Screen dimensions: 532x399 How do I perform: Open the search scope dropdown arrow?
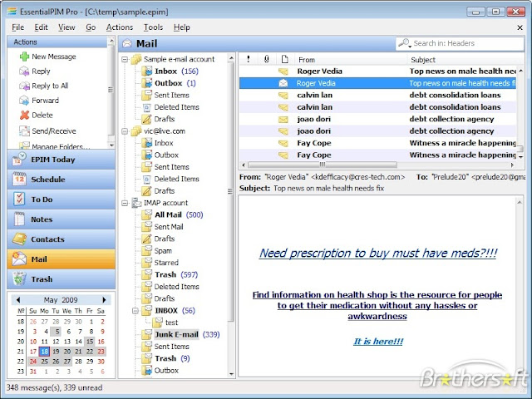[x=410, y=46]
